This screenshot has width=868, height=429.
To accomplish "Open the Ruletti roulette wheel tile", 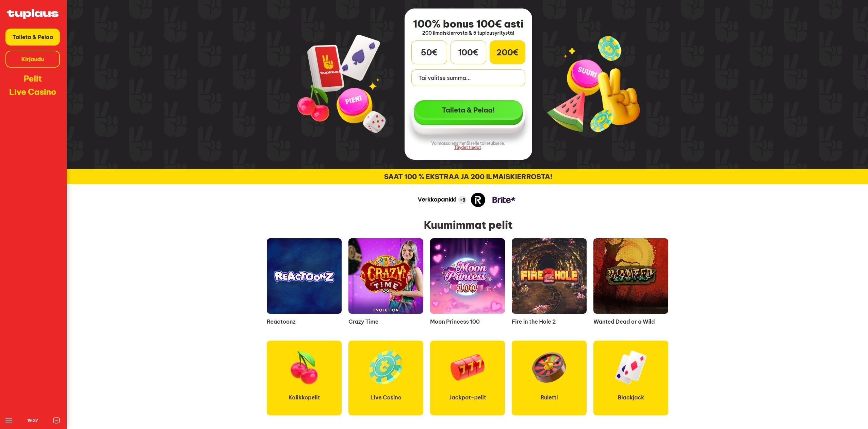I will coord(549,378).
